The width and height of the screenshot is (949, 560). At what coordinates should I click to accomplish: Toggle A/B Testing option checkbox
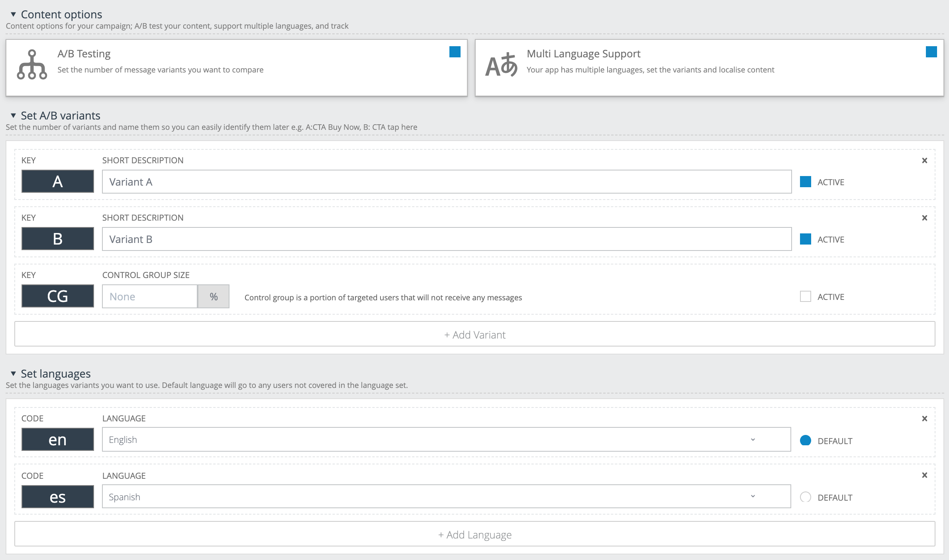coord(455,52)
